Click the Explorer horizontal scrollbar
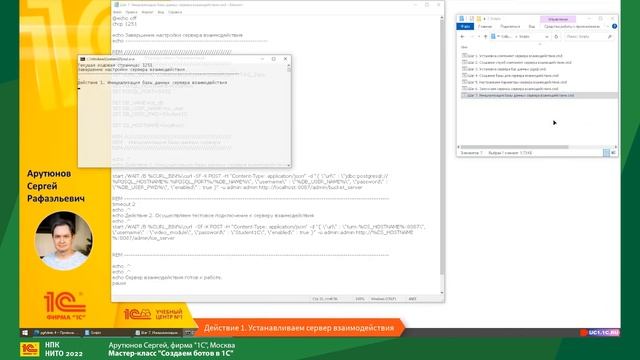This screenshot has width=640, height=360. (x=514, y=147)
